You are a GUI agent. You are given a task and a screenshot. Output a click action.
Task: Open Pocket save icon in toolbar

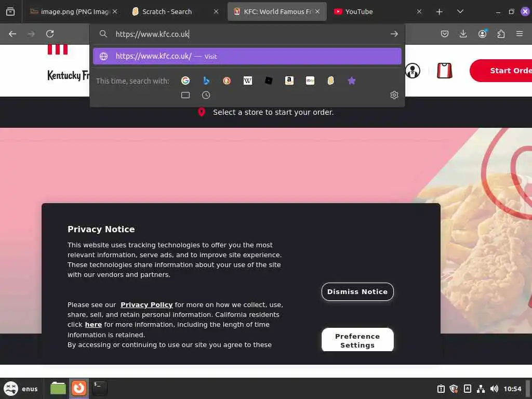coord(445,34)
